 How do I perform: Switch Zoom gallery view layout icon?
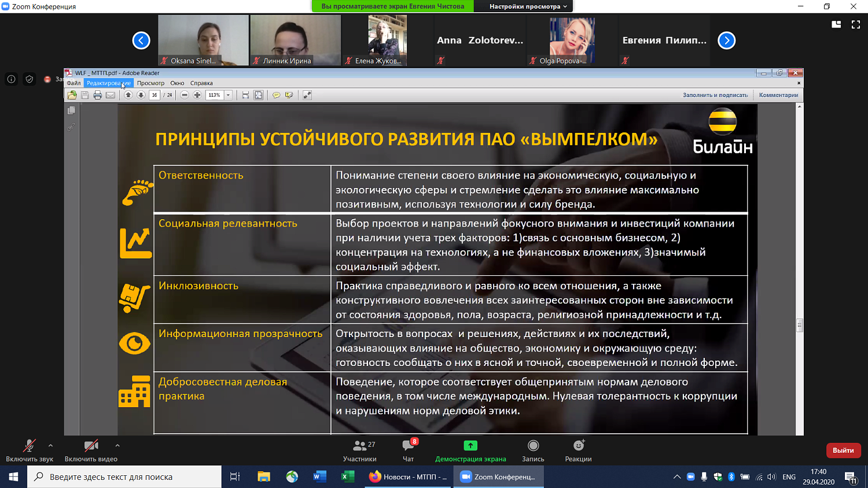(x=836, y=24)
